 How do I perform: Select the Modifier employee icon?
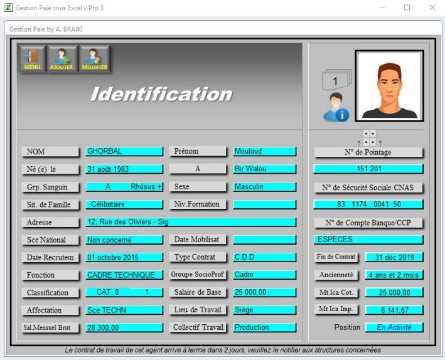[94, 59]
